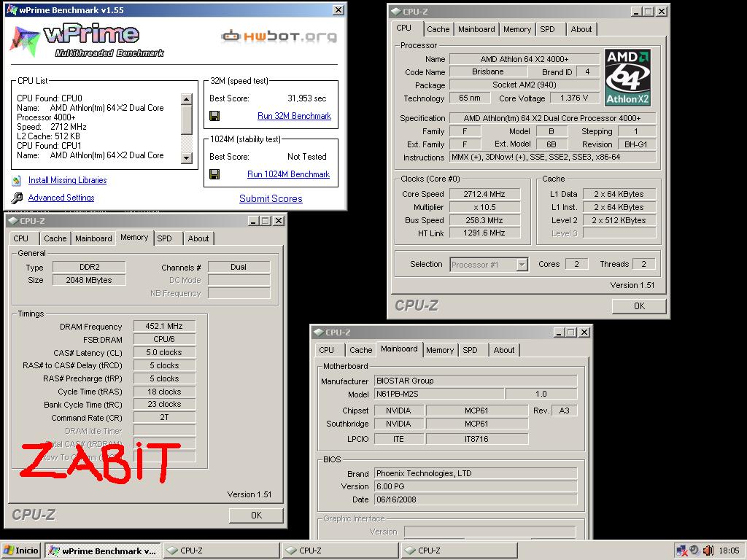The width and height of the screenshot is (747, 560).
Task: Click the BIOS Date field 06/16/2008
Action: tap(476, 499)
